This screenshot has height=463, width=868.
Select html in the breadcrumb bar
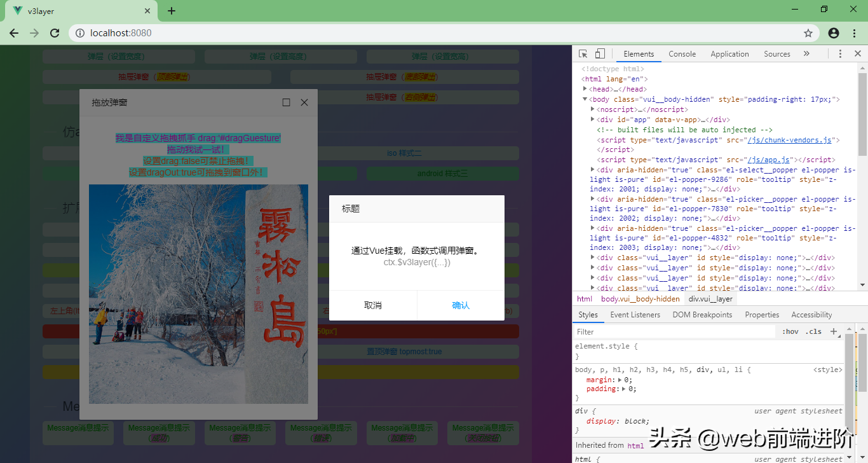[x=585, y=299]
